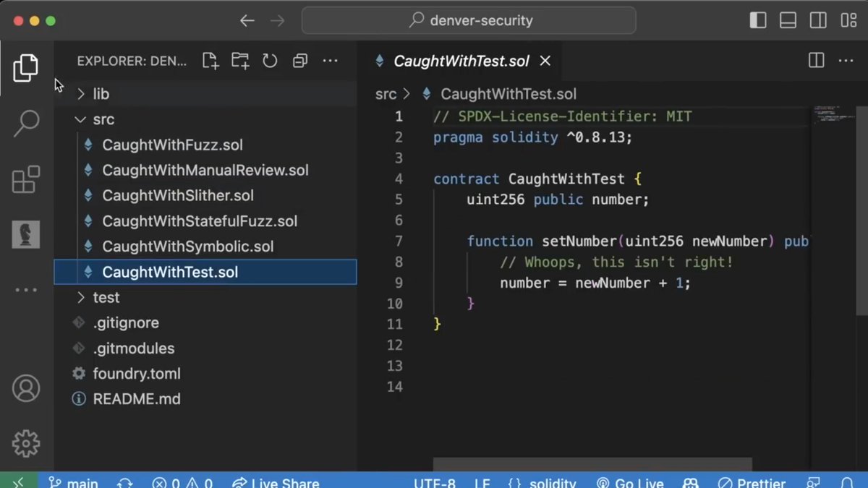Select CaughtWithTest.sol in the file tree
This screenshot has height=488, width=868.
(x=205, y=272)
